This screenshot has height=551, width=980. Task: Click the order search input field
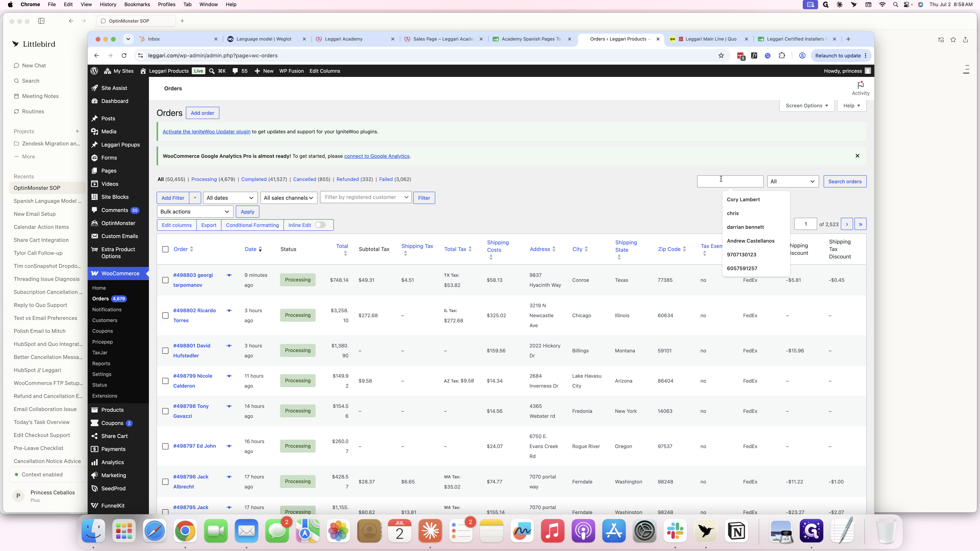pos(730,181)
